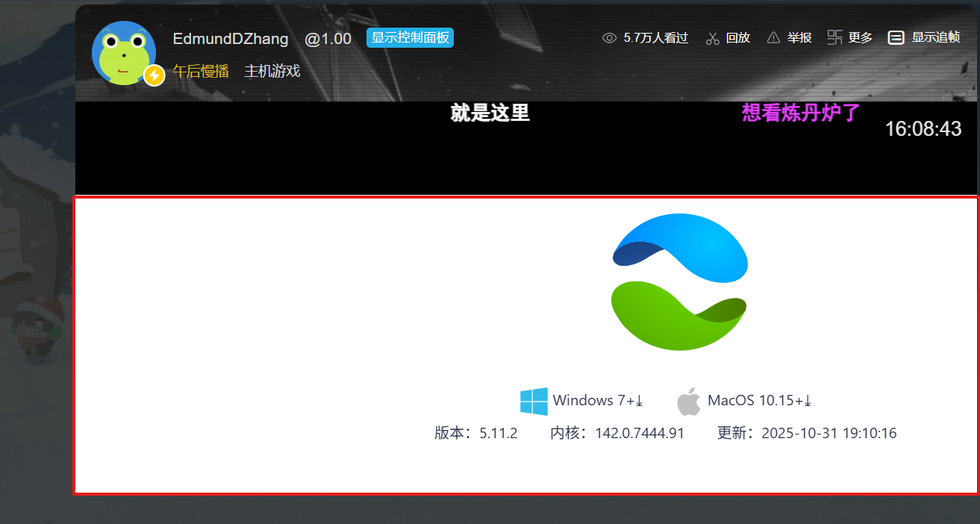
Task: Click the room title 午后慢播
Action: coord(200,70)
